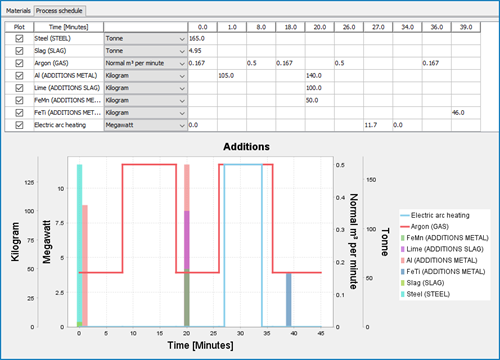
Task: Open the Argon unit dropdown
Action: (x=145, y=63)
